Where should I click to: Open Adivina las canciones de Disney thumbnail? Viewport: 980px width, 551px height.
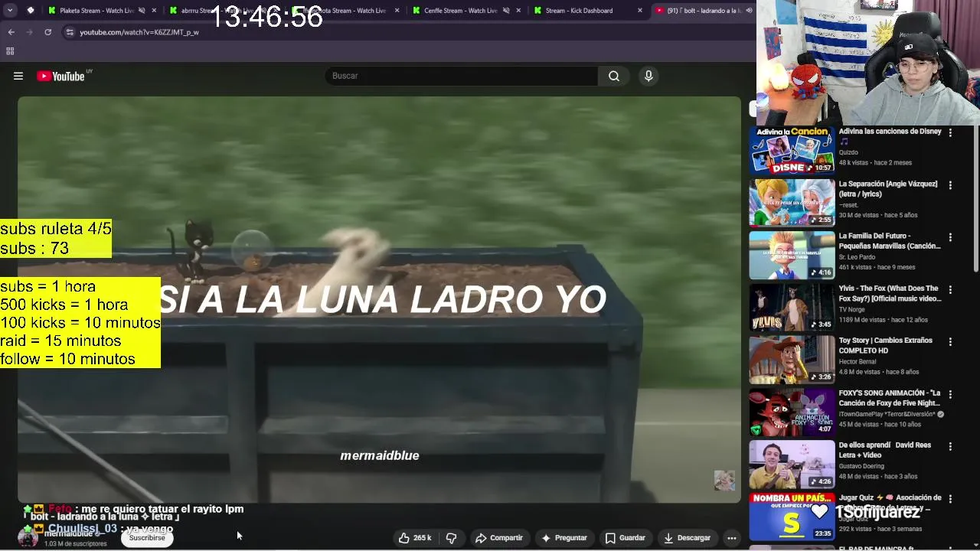[792, 151]
